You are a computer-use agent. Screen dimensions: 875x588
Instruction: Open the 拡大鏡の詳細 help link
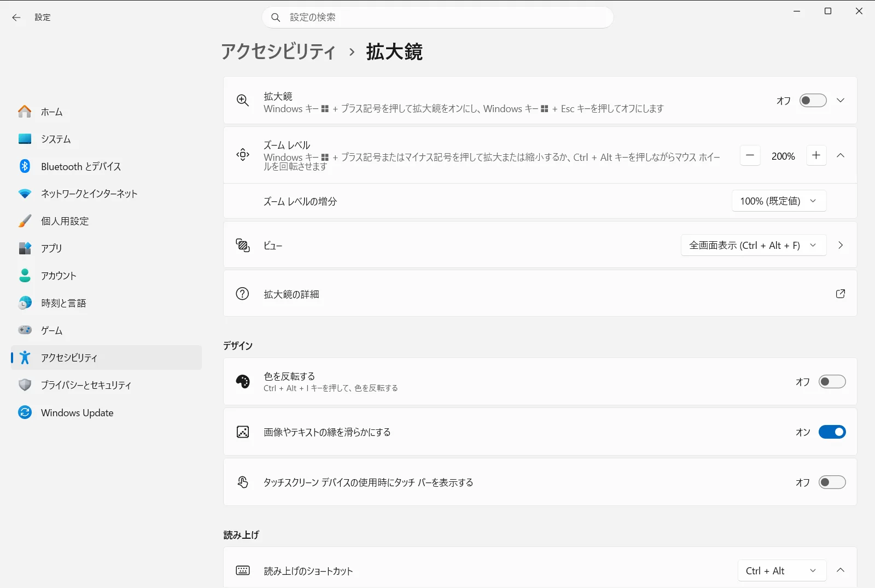pyautogui.click(x=540, y=294)
